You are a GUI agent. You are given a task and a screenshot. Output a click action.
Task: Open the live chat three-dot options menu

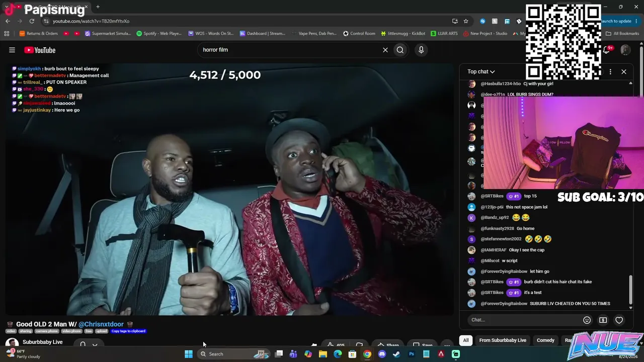pos(610,71)
